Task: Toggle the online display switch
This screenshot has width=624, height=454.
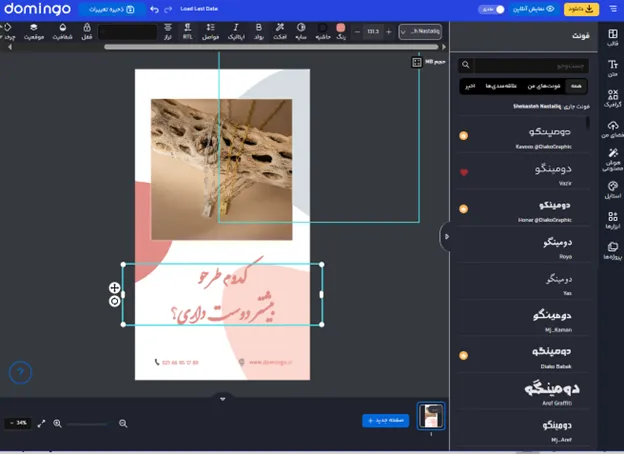Action: pos(494,9)
